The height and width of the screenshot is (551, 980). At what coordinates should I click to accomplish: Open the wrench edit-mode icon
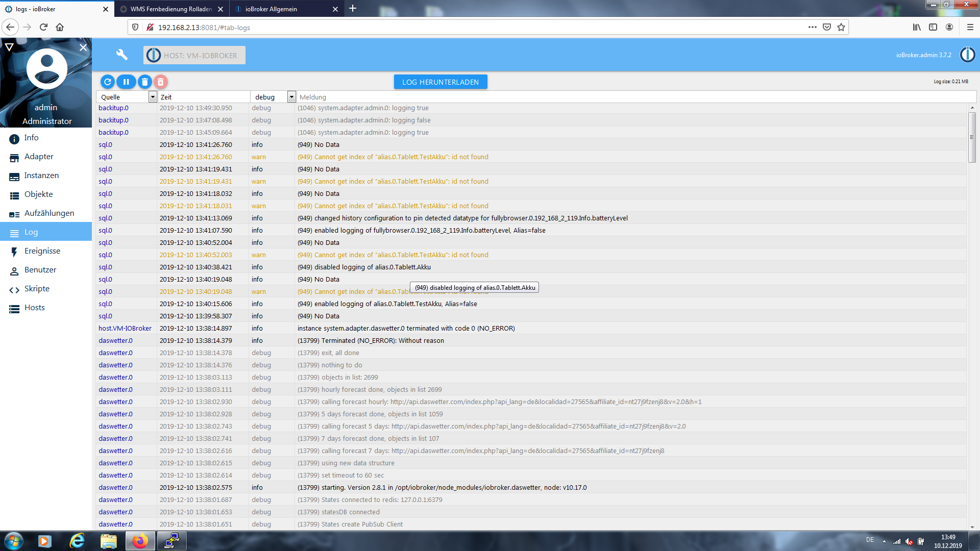tap(122, 55)
